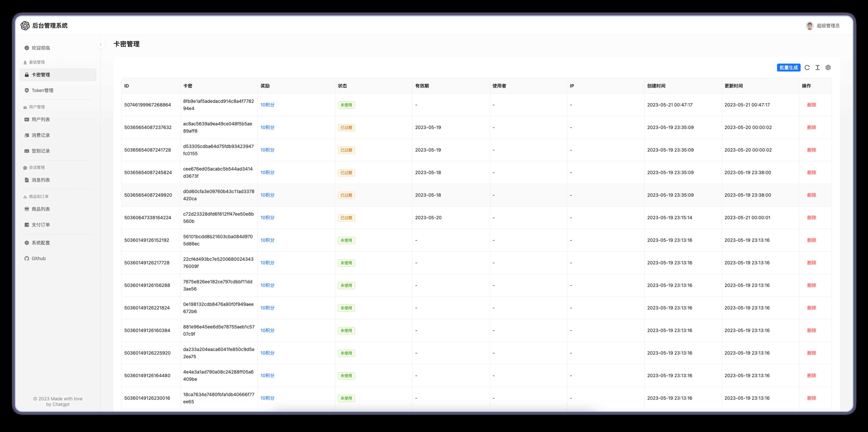Click the 商品列表 store icon
Image resolution: width=868 pixels, height=432 pixels.
(x=26, y=209)
